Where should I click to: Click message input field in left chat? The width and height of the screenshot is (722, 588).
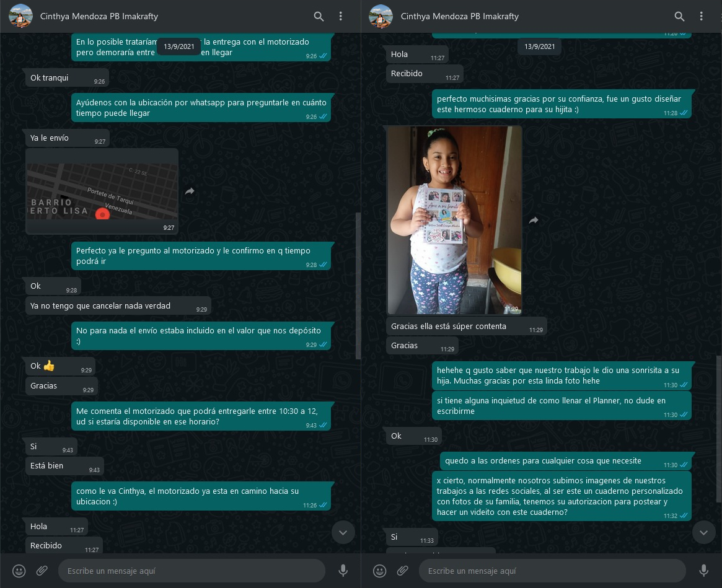[191, 571]
